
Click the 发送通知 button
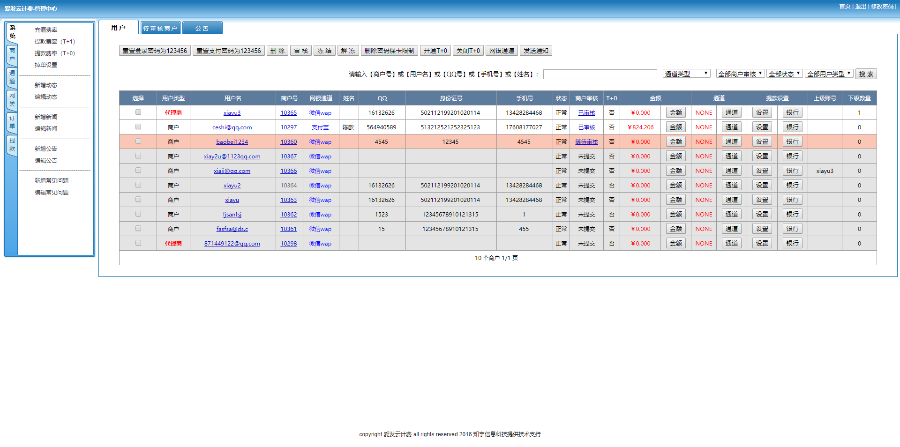pyautogui.click(x=536, y=50)
